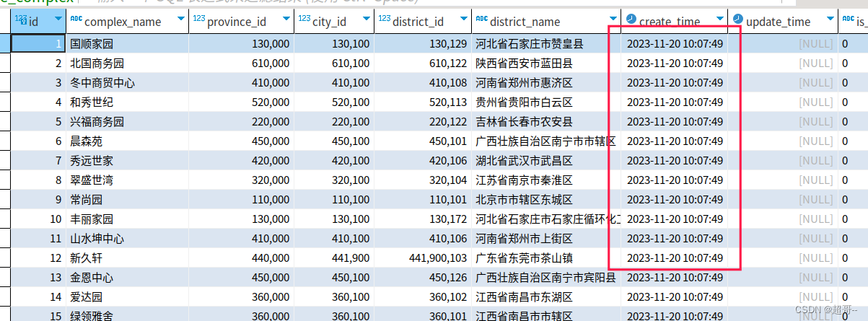Select cell 兴福商务园
This screenshot has width=868, height=321.
click(127, 122)
